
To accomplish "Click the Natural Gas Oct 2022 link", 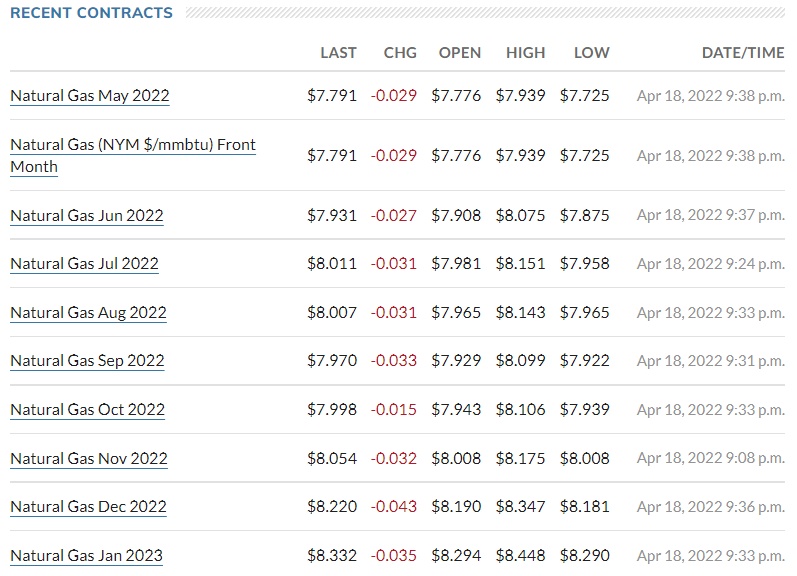I will (87, 410).
